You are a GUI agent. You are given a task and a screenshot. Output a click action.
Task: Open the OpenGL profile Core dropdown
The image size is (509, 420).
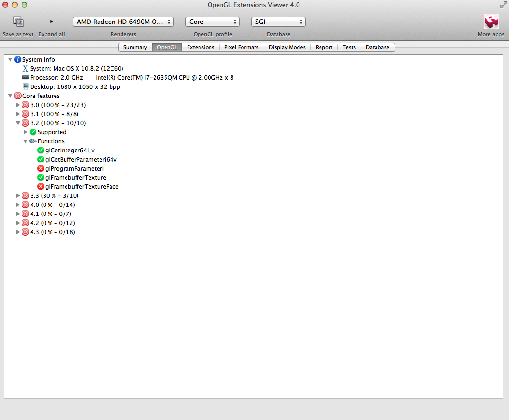tap(212, 22)
